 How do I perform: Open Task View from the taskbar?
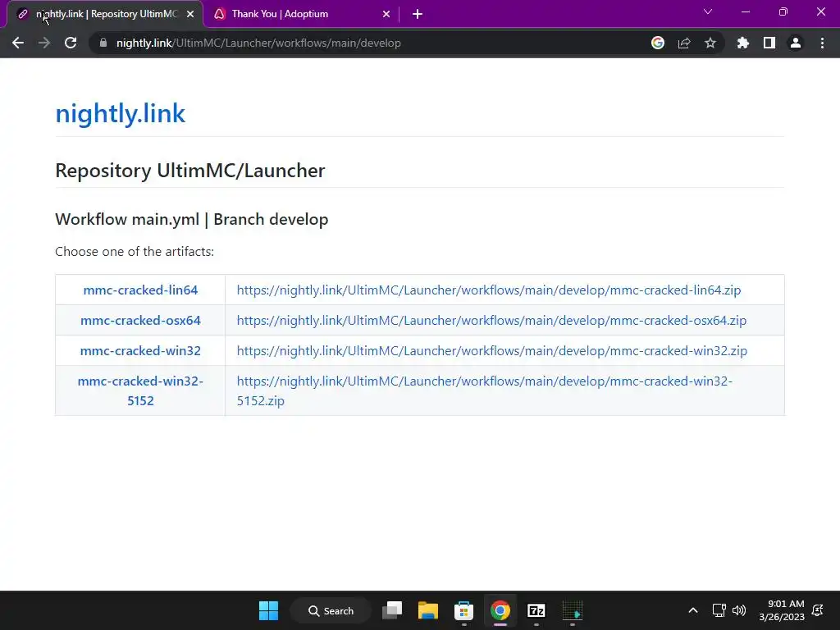click(x=392, y=610)
